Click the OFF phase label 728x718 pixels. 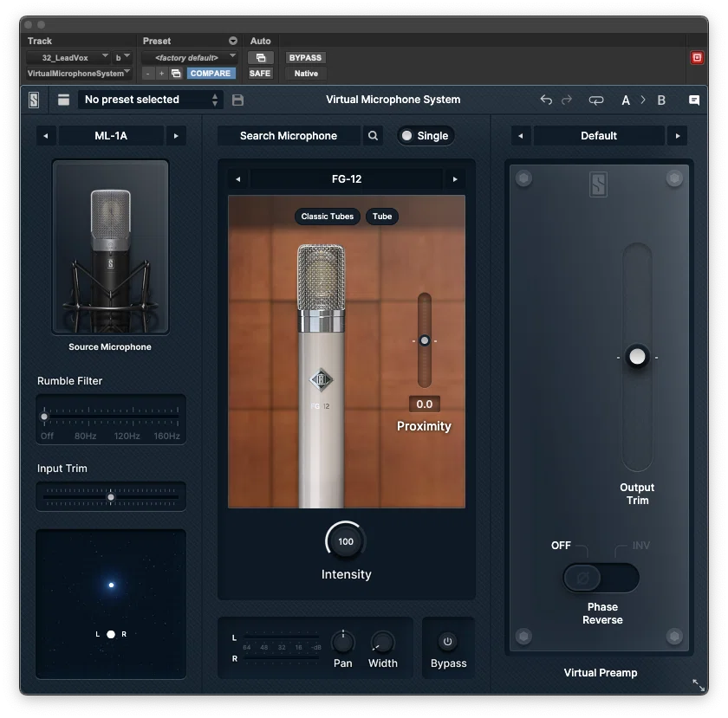[x=561, y=546]
